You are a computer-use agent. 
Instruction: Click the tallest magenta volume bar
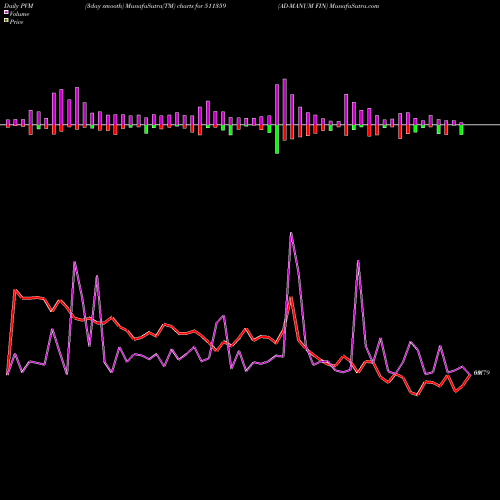point(285,102)
